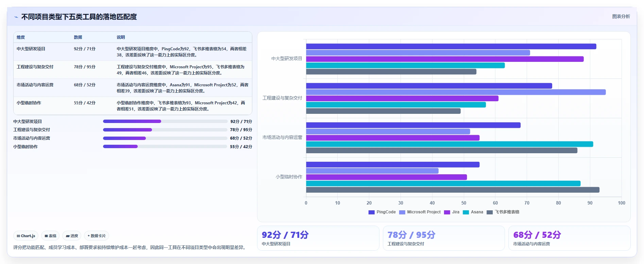Click the Chart.js tag chip
This screenshot has width=644, height=264.
pyautogui.click(x=26, y=236)
